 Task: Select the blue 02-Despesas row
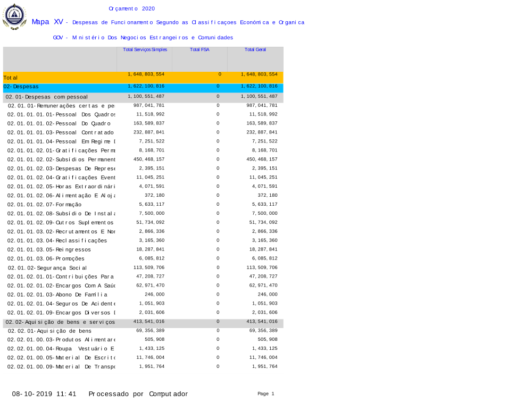coord(21,87)
